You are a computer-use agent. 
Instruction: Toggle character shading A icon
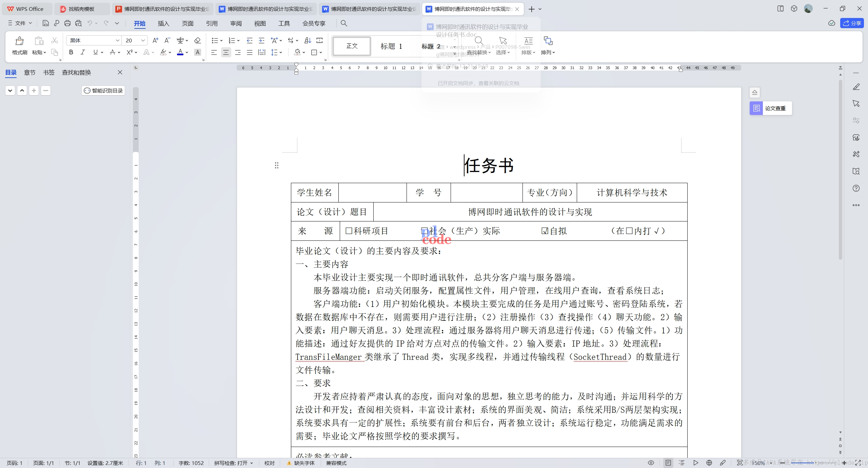tap(198, 52)
